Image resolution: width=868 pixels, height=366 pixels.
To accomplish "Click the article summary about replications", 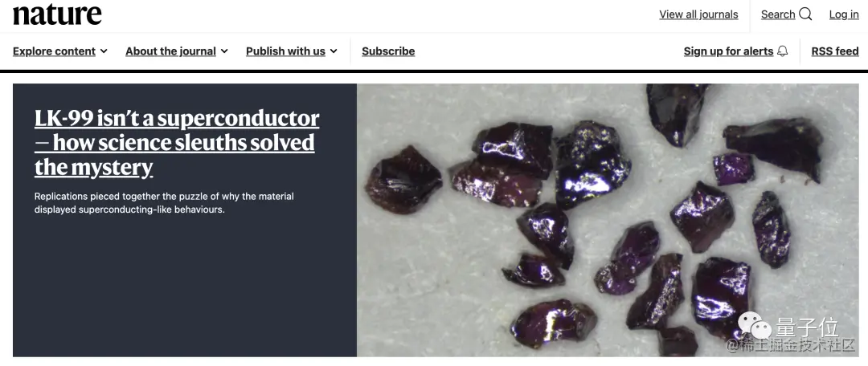I will tap(164, 203).
